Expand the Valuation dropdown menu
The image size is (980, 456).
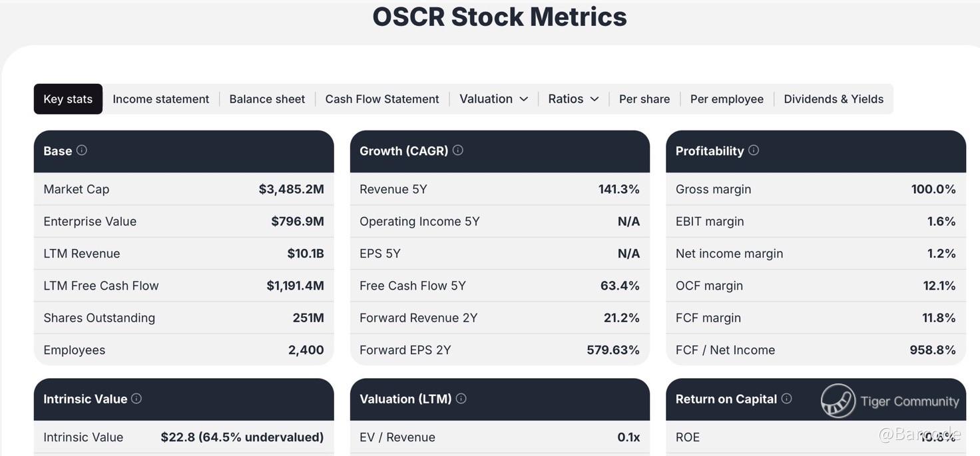pos(493,99)
